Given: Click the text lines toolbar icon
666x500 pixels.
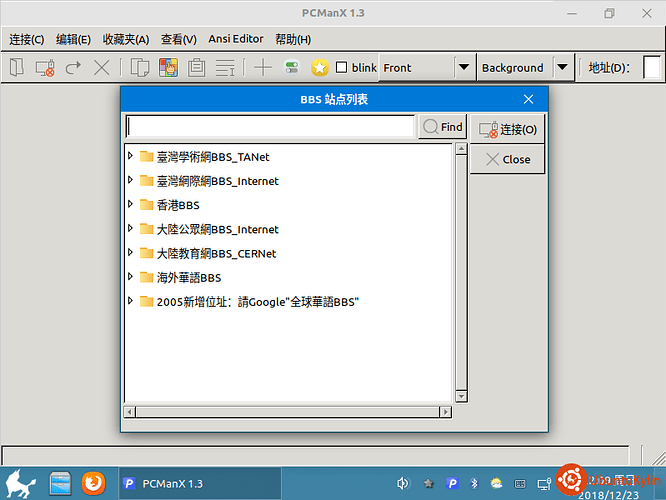Looking at the screenshot, I should (225, 68).
